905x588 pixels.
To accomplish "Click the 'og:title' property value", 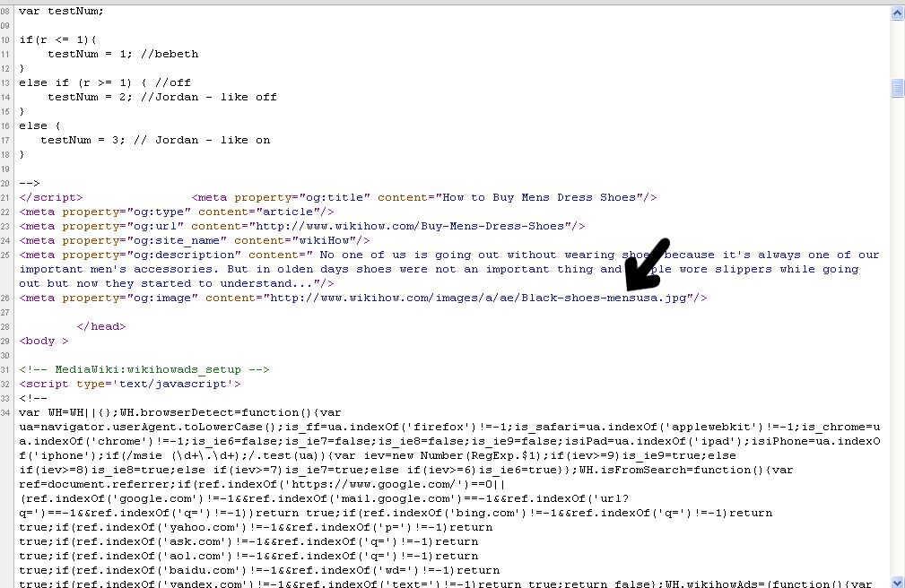I will pyautogui.click(x=335, y=198).
